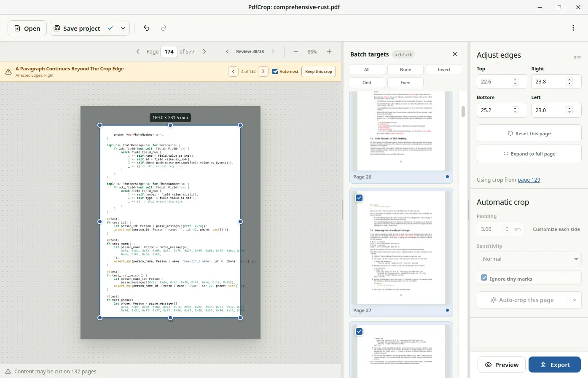Click the Bottom edge stepper arrows
The image size is (588, 378).
(x=515, y=110)
